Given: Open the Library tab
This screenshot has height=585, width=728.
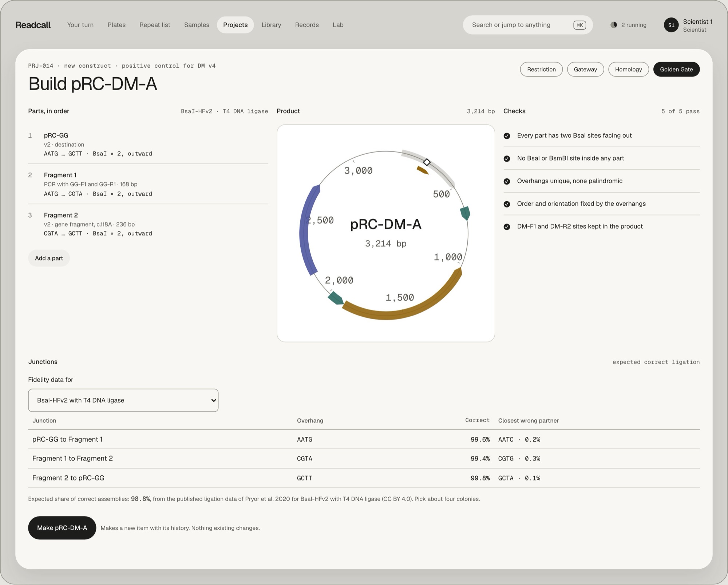Looking at the screenshot, I should pyautogui.click(x=271, y=25).
